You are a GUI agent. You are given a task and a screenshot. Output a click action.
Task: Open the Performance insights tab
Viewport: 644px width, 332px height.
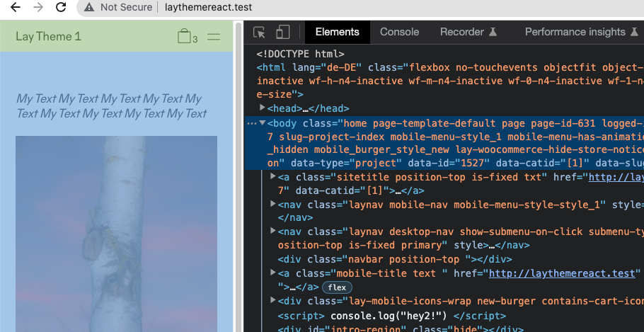pyautogui.click(x=580, y=32)
